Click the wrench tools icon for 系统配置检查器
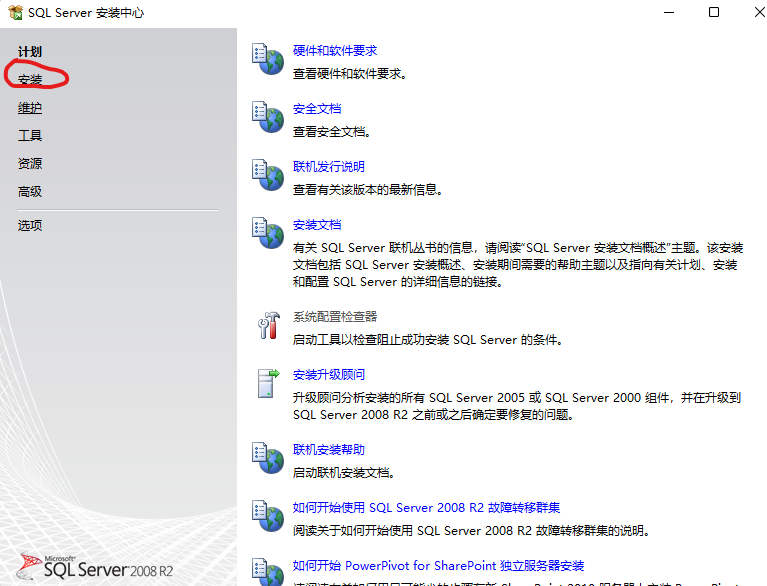This screenshot has height=586, width=767. click(x=269, y=325)
